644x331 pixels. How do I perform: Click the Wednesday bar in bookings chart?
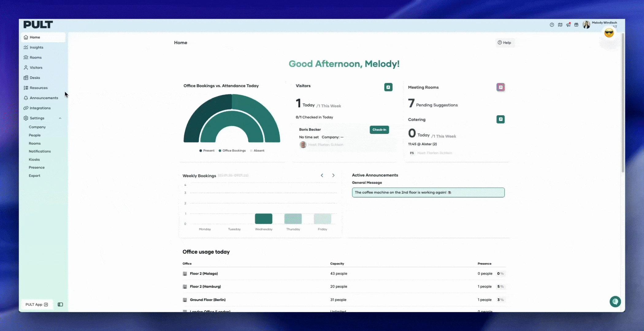263,219
